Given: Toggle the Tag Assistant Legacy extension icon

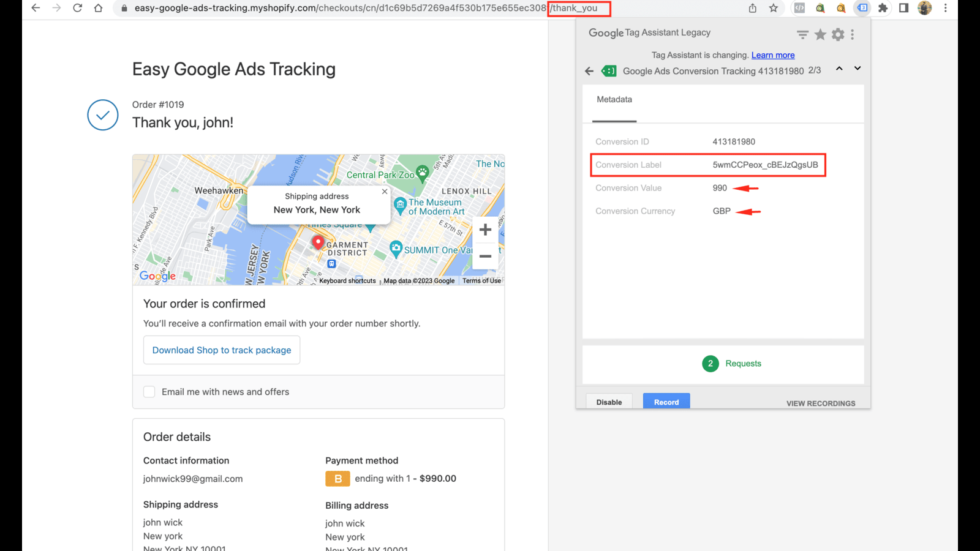Looking at the screenshot, I should pyautogui.click(x=862, y=8).
